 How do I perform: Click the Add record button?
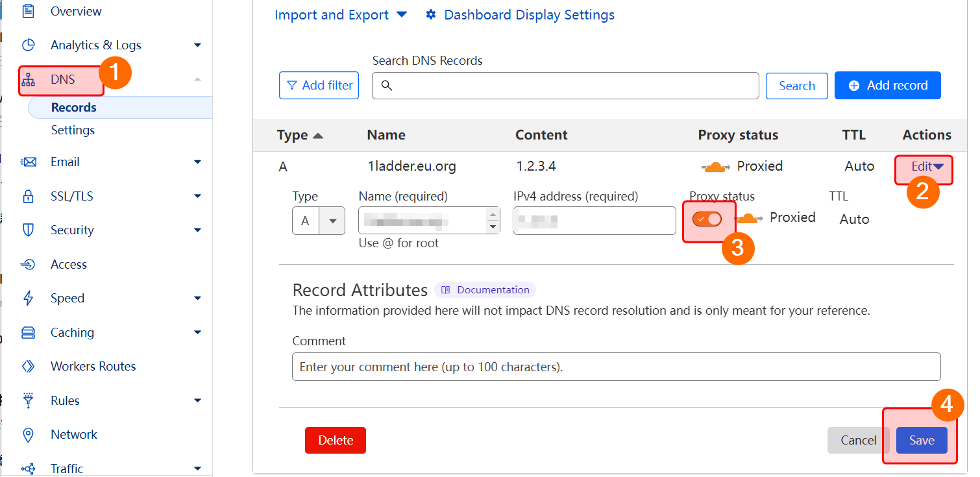(x=887, y=86)
